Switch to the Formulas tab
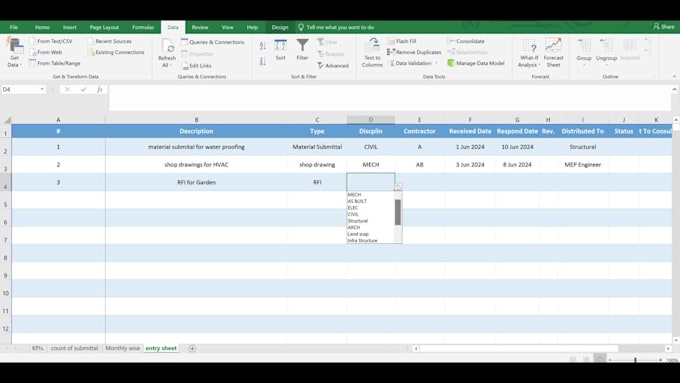Screen dimensions: 680x383 (143, 27)
